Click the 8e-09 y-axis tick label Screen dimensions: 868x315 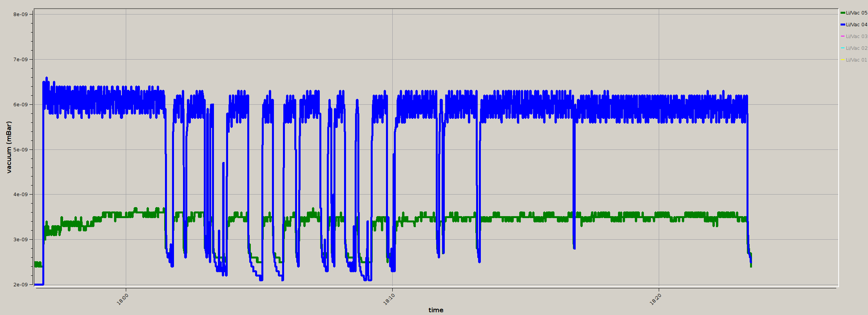(x=20, y=15)
